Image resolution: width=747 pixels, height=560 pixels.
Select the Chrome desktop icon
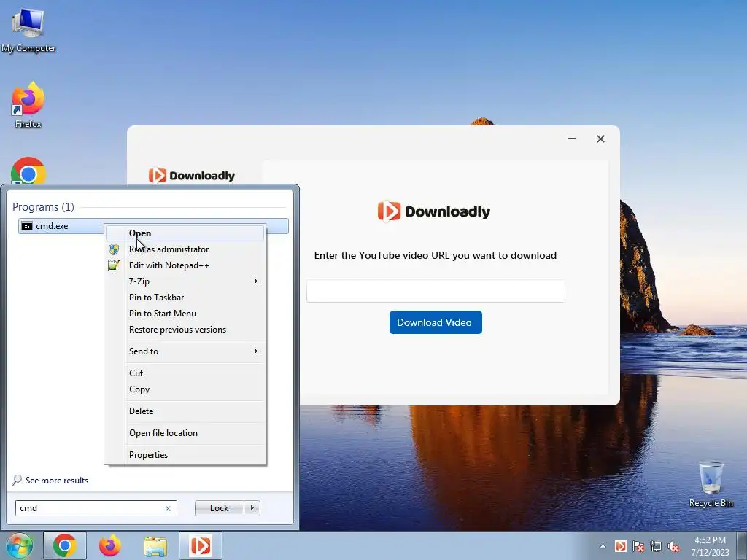click(x=28, y=171)
